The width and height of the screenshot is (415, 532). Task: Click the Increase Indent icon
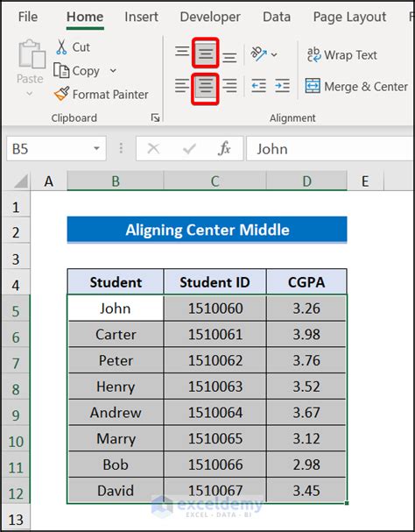[x=282, y=86]
